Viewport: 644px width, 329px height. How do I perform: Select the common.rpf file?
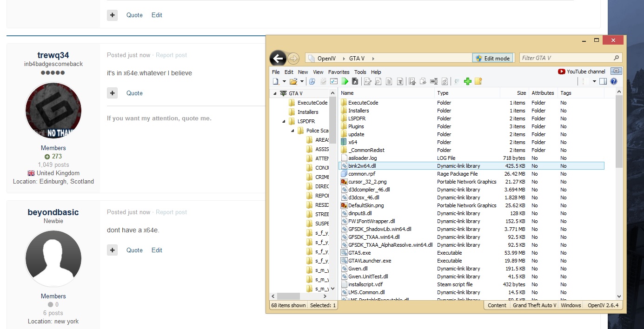(x=362, y=174)
